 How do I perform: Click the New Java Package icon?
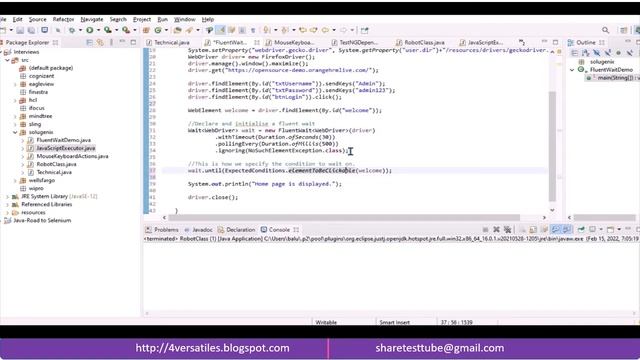(x=146, y=30)
